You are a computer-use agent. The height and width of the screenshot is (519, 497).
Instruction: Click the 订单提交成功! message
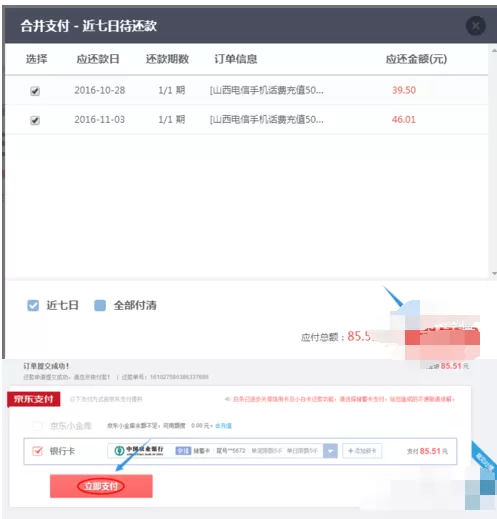coord(46,366)
